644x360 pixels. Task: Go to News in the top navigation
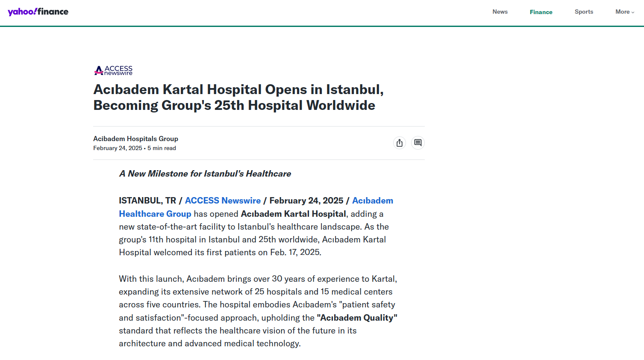point(500,12)
